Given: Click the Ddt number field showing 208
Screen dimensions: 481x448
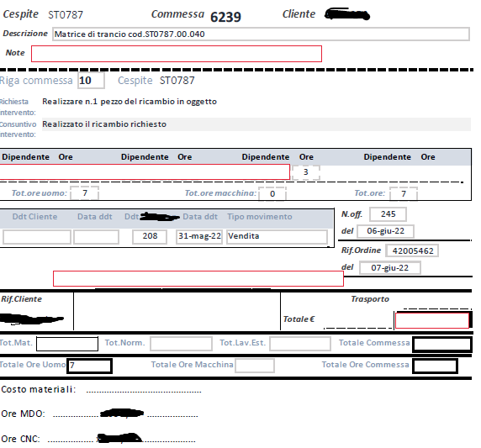Looking at the screenshot, I should tap(150, 237).
